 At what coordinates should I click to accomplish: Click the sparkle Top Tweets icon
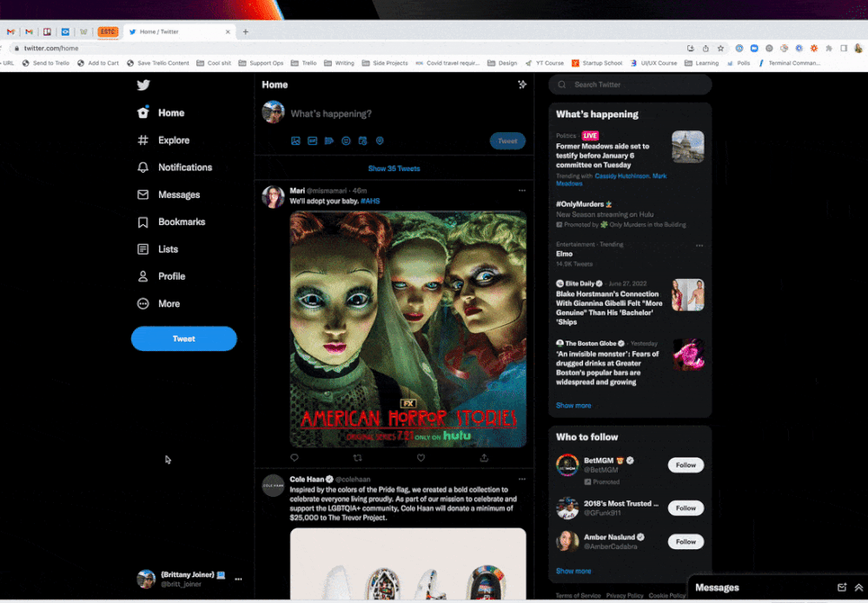click(x=522, y=85)
